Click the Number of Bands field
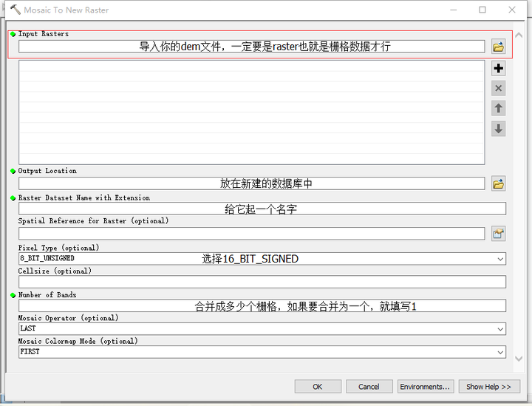The image size is (532, 406). tap(262, 305)
